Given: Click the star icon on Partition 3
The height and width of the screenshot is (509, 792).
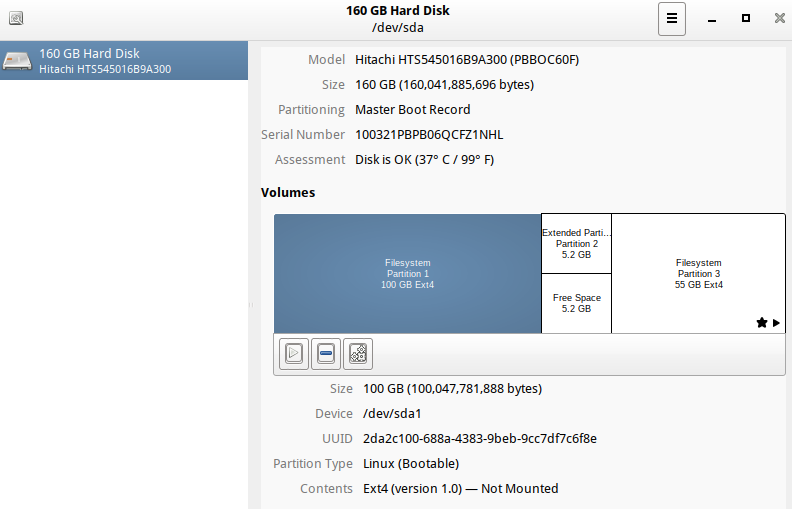Looking at the screenshot, I should point(762,323).
